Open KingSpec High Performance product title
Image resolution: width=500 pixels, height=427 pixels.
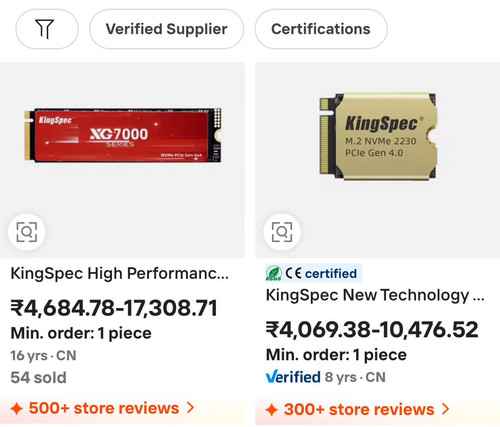click(x=120, y=273)
